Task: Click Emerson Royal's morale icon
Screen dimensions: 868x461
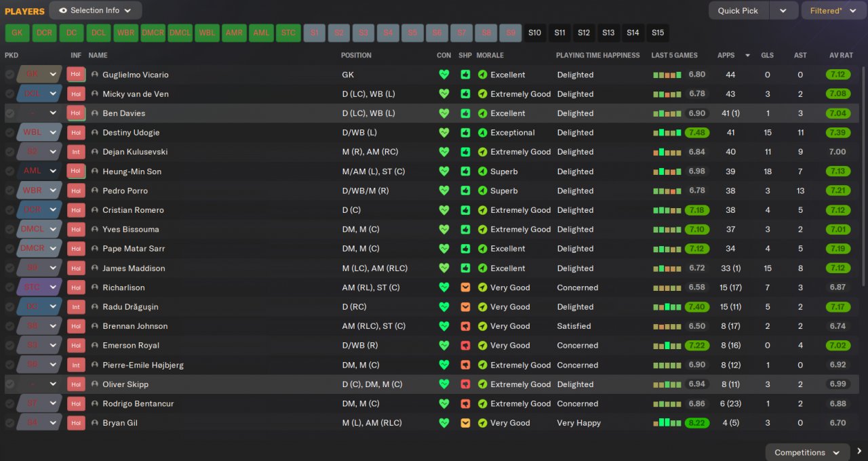Action: [482, 345]
